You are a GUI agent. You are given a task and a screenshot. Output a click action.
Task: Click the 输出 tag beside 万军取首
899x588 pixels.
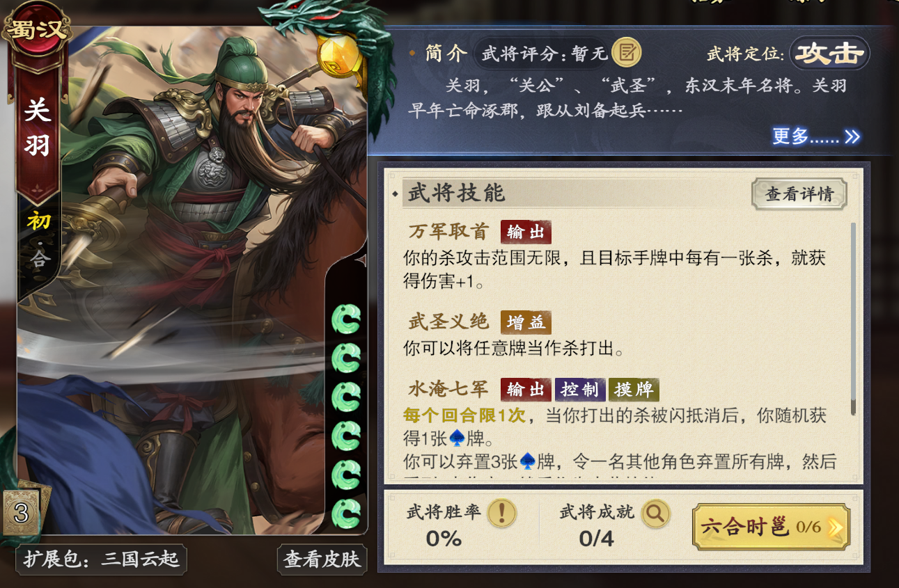[x=526, y=232]
